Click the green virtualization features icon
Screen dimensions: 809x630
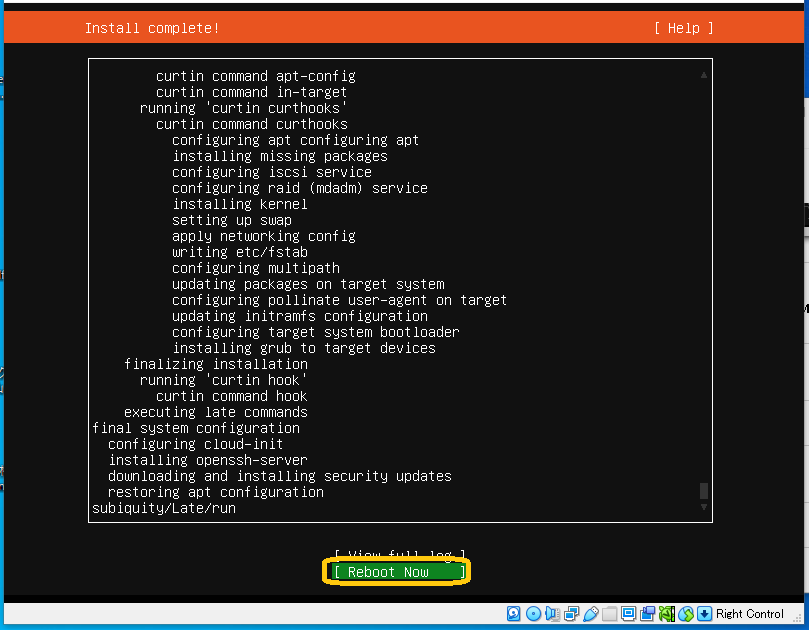click(x=666, y=614)
